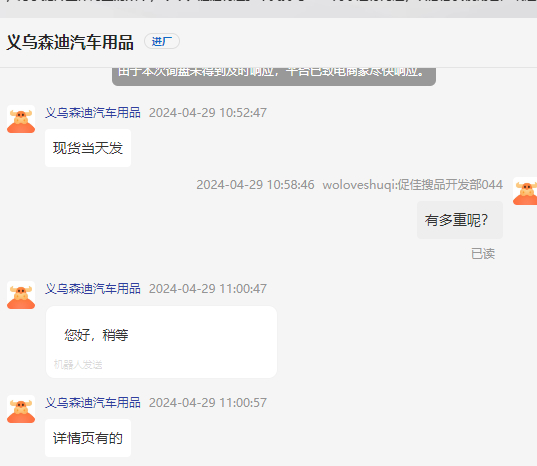
Task: Select the 现货当天发 message bubble
Action: pyautogui.click(x=88, y=148)
